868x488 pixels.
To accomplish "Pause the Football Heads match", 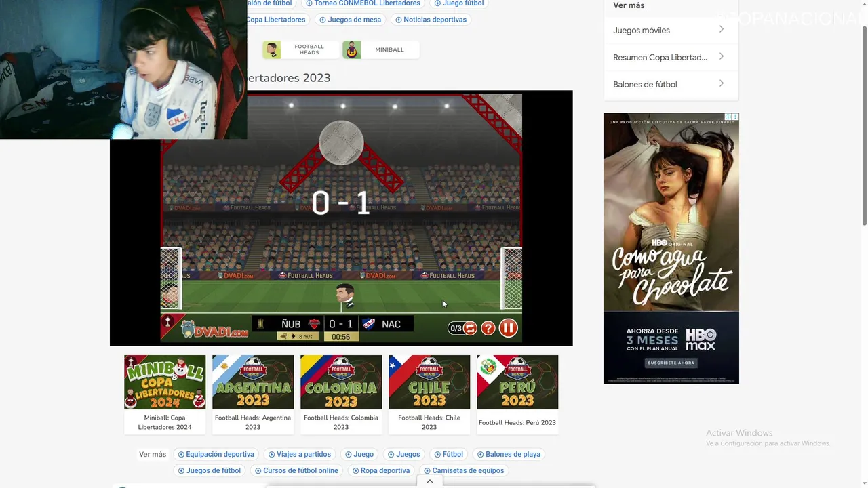I will pos(508,328).
